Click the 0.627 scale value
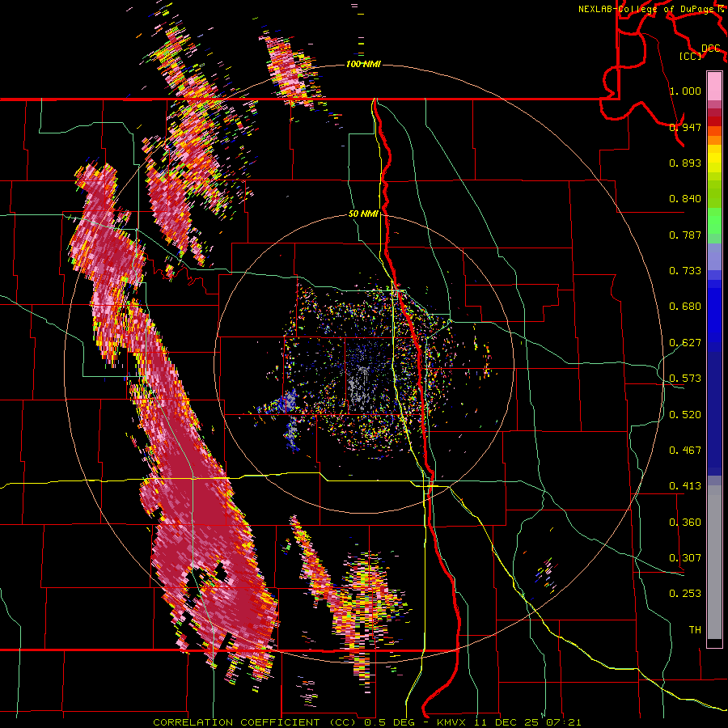 pos(685,343)
